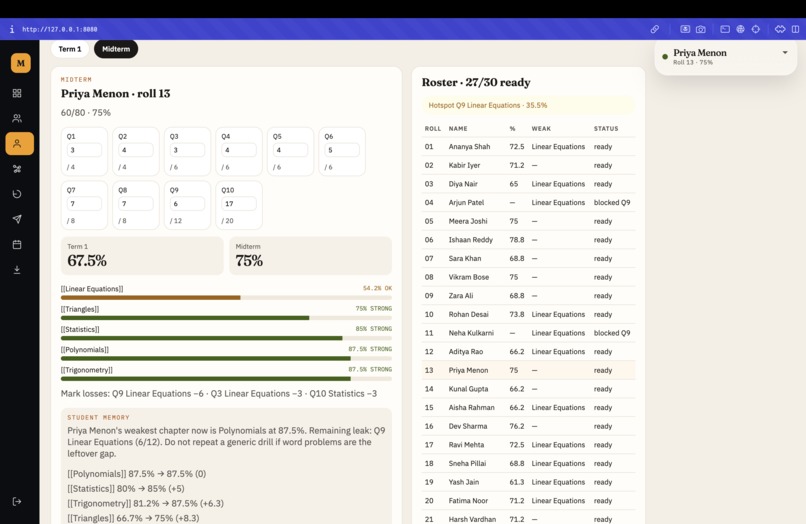This screenshot has width=806, height=524.
Task: Edit the Q7 score field
Action: click(84, 204)
